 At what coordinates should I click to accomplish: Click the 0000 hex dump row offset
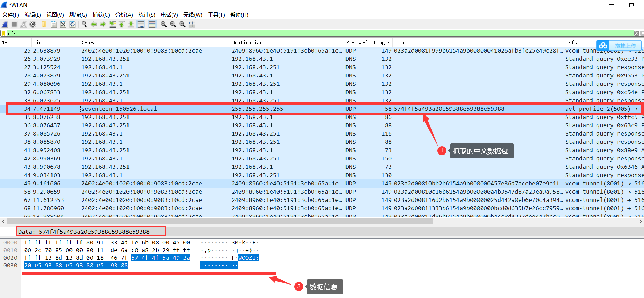click(10, 243)
